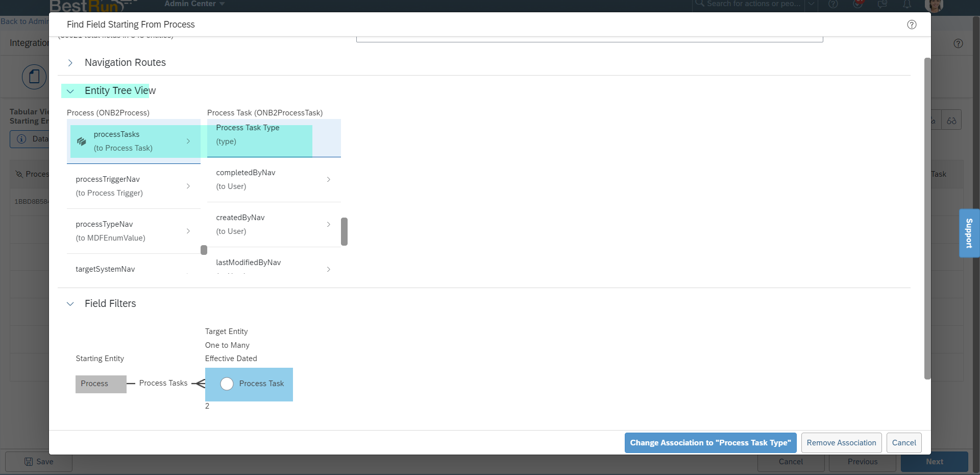Viewport: 980px width, 475px height.
Task: Click the Process starting entity box
Action: click(101, 384)
